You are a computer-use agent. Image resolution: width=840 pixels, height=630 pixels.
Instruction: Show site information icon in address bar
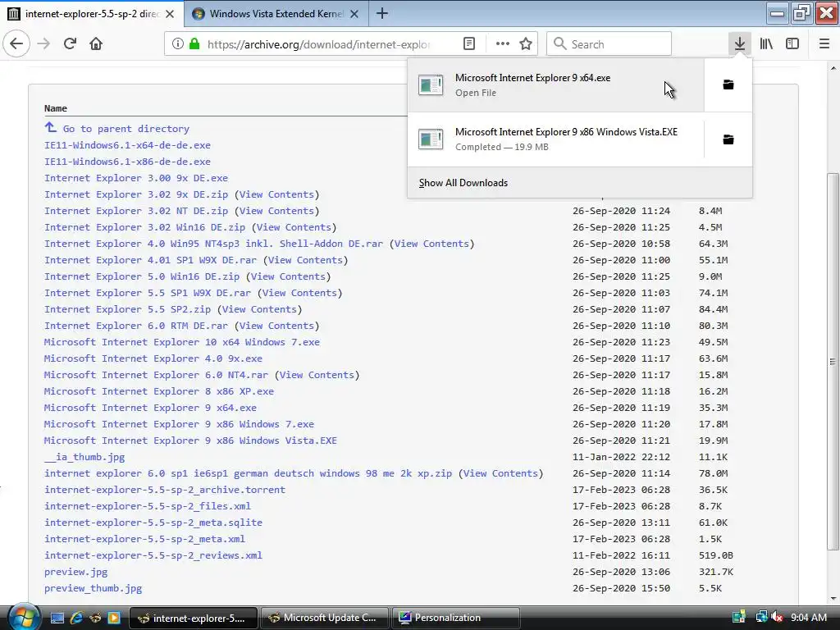click(x=178, y=44)
